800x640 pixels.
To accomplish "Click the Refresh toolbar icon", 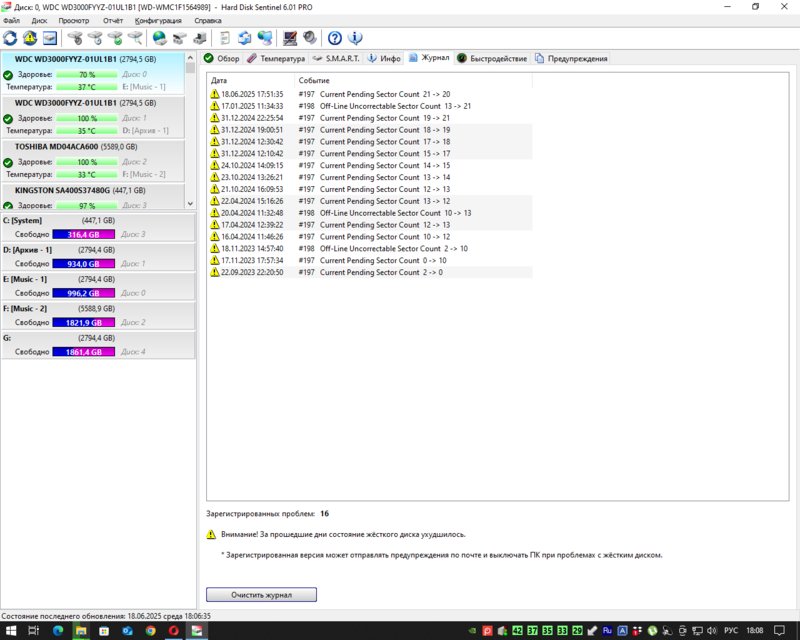I will click(11, 38).
